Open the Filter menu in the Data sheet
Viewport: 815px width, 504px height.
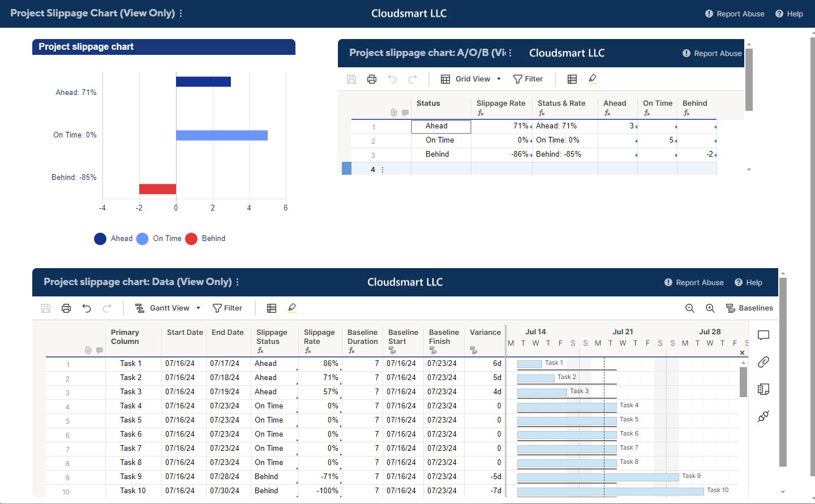coord(228,308)
